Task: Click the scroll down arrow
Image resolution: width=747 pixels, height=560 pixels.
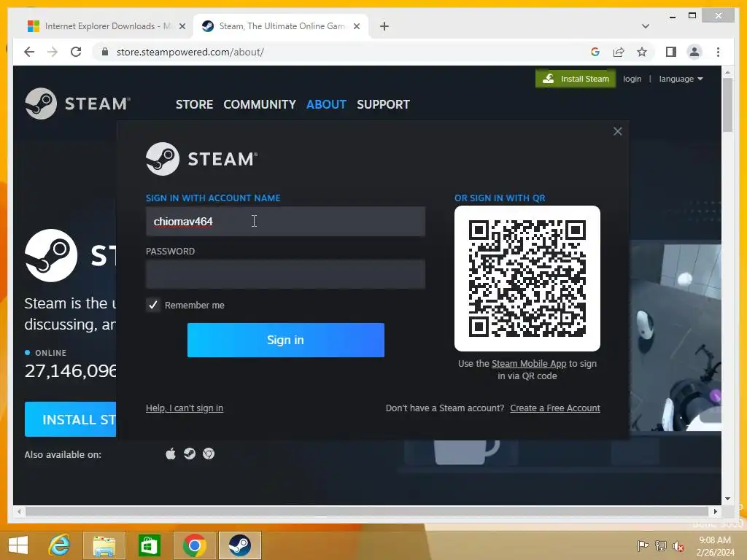Action: point(727,499)
